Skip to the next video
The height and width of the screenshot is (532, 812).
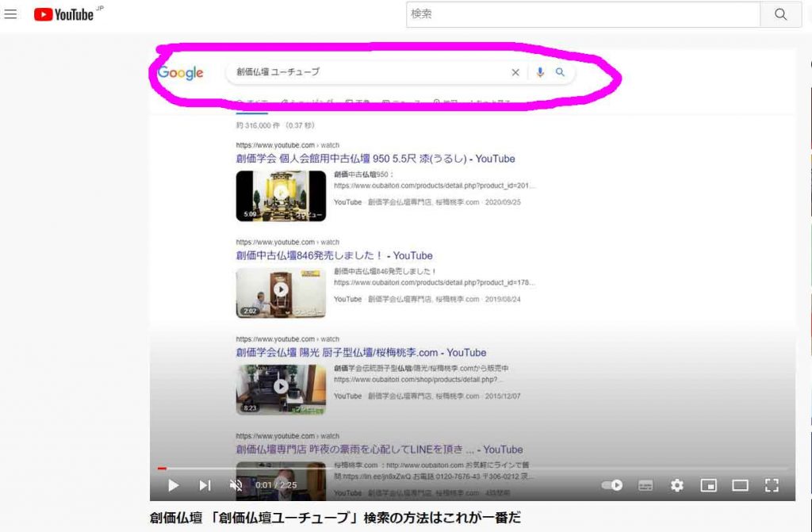pos(205,485)
